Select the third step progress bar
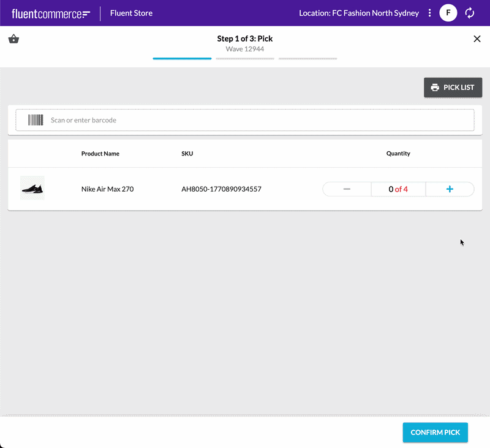This screenshot has width=490, height=448. coord(308,58)
